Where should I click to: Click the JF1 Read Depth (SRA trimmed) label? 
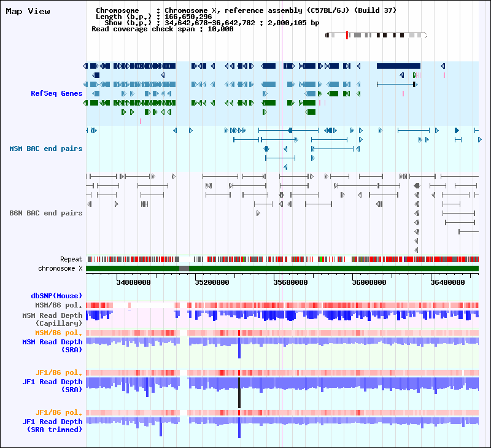coord(52,425)
